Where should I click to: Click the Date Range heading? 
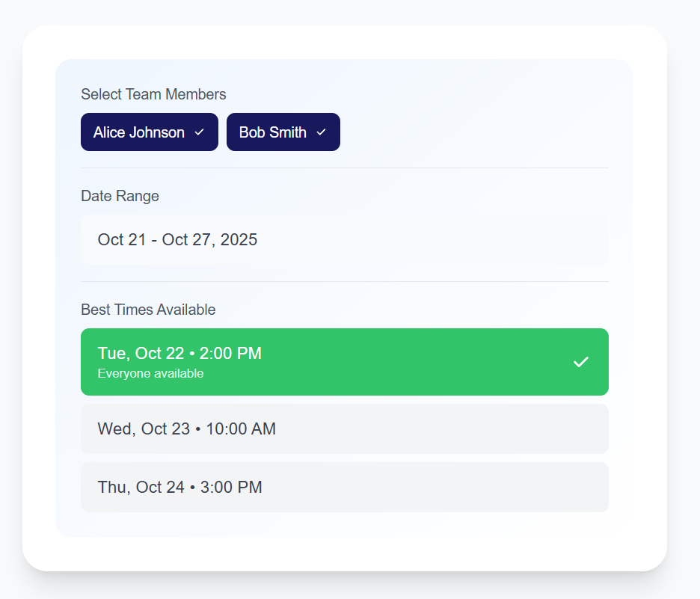coord(120,196)
